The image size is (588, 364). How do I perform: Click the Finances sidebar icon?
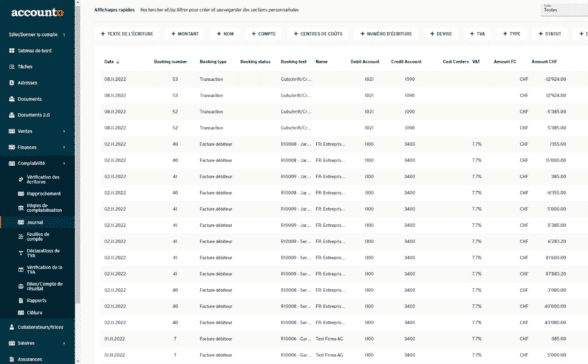pyautogui.click(x=12, y=147)
